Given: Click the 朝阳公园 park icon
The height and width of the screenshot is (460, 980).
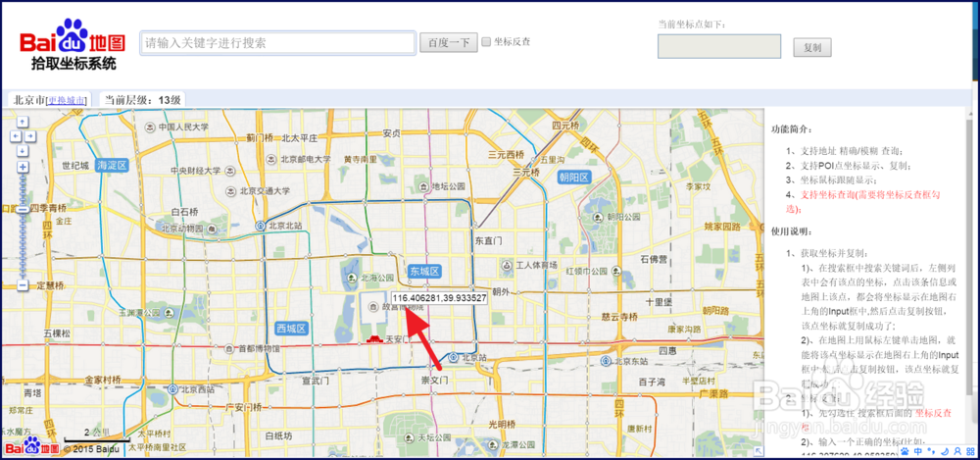Looking at the screenshot, I should (597, 217).
